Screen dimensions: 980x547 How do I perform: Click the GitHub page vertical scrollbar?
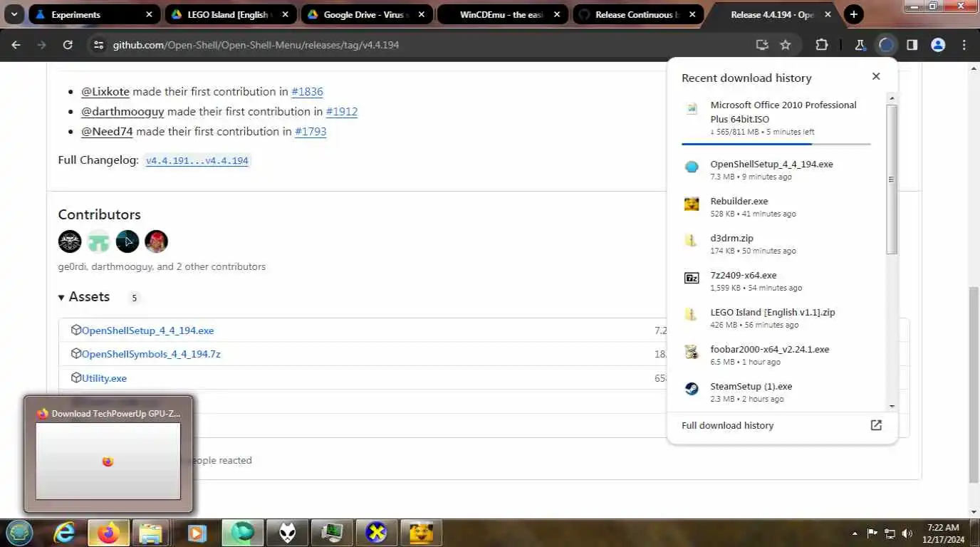[974, 385]
